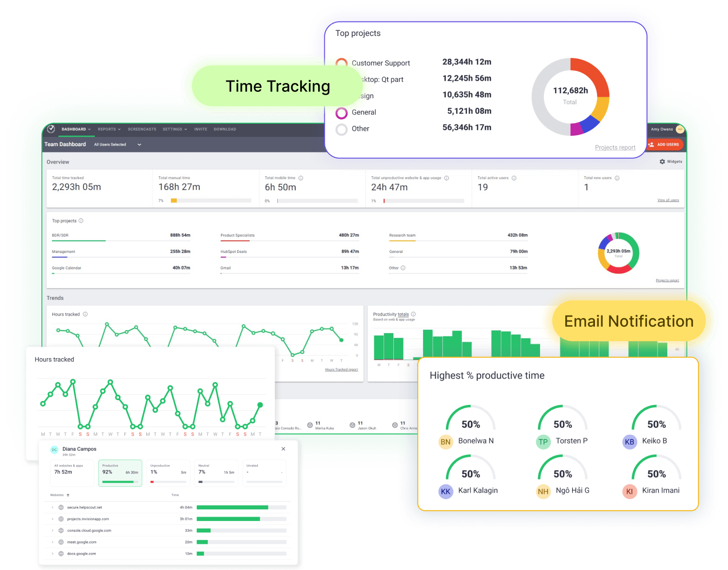Open the View all users link

tap(668, 200)
